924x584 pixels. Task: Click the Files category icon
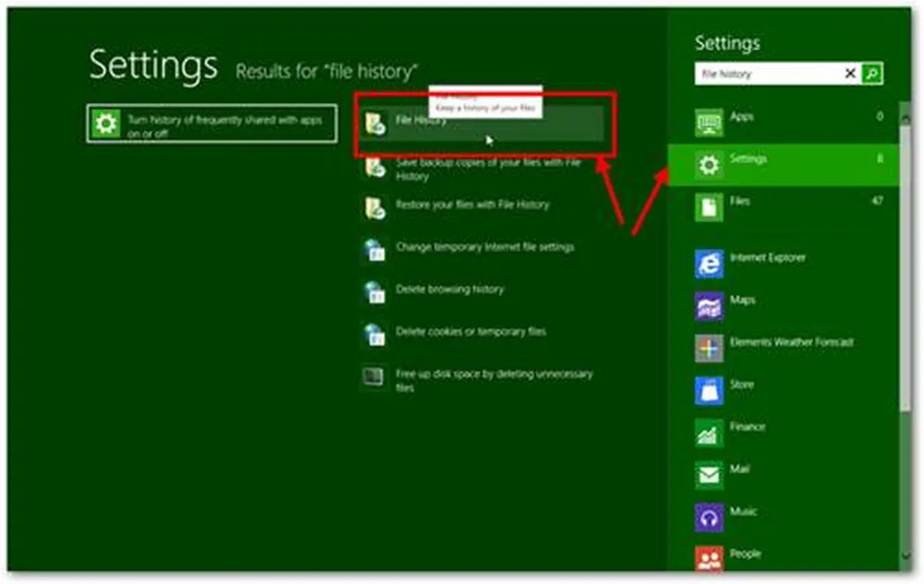[x=709, y=208]
